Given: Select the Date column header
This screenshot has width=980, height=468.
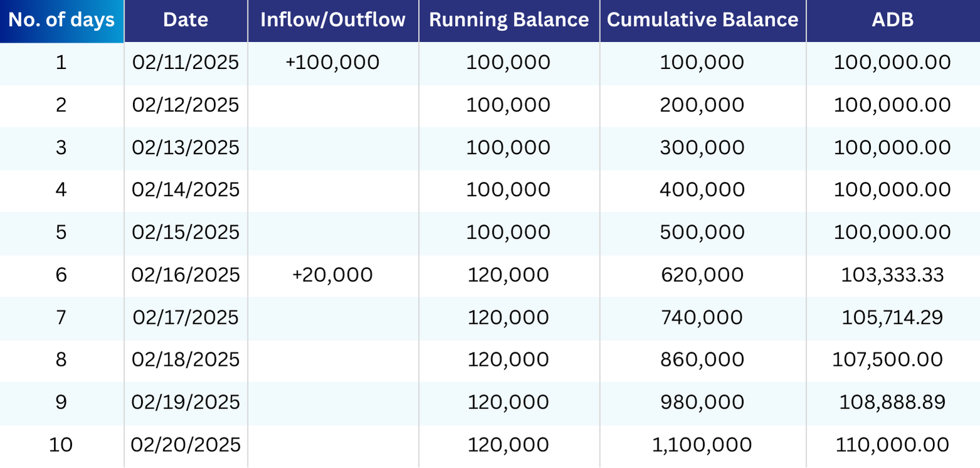Looking at the screenshot, I should tap(186, 20).
